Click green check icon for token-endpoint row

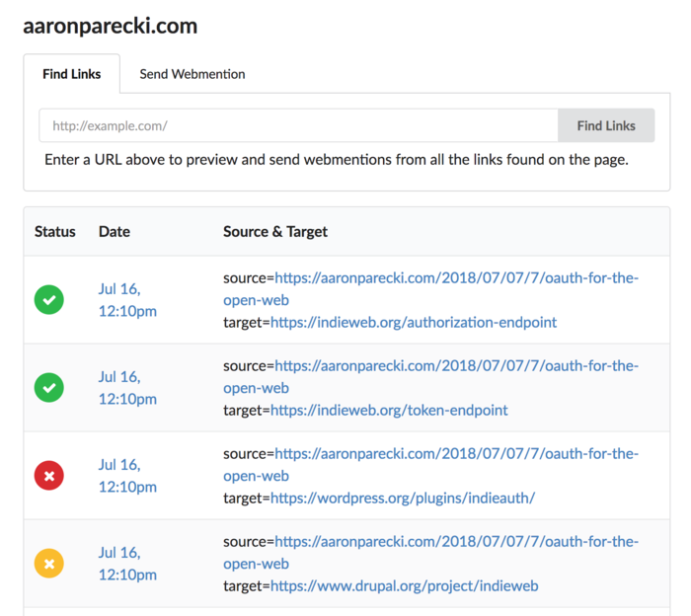(49, 388)
